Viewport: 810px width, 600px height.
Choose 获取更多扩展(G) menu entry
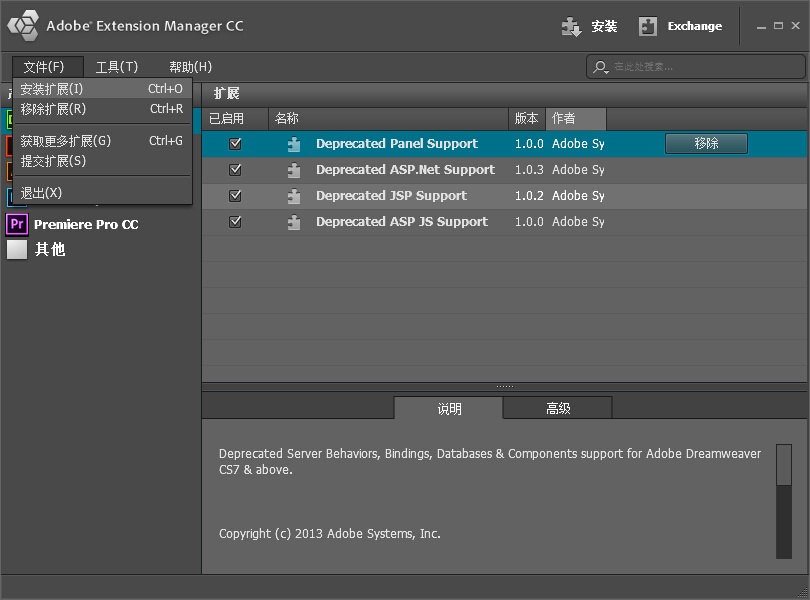[x=102, y=141]
